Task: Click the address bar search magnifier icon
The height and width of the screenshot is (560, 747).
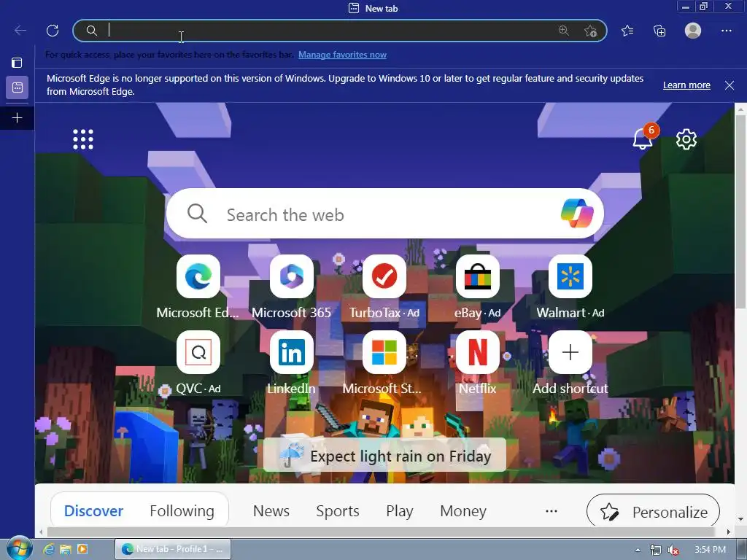Action: point(91,31)
